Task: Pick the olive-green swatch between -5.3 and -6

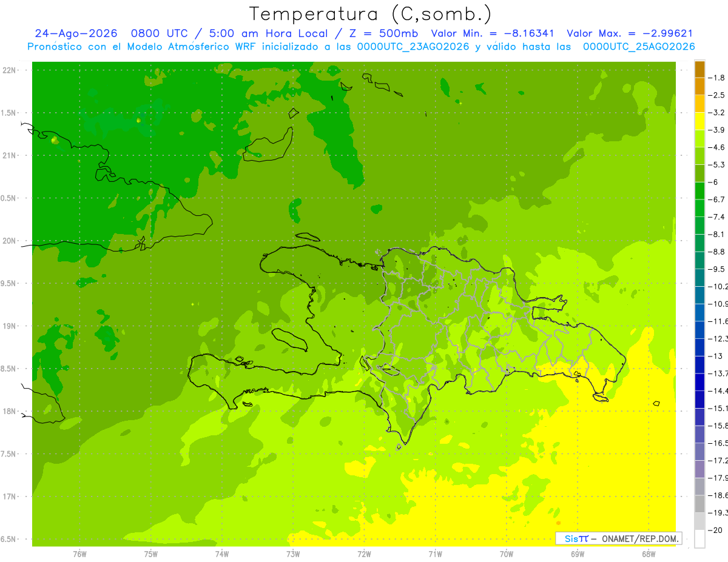Action: 699,173
